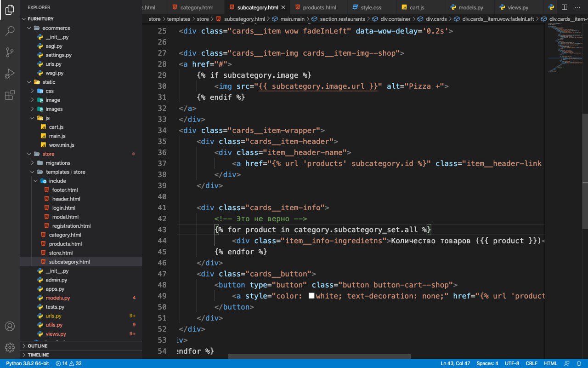Open main.js file

click(57, 136)
